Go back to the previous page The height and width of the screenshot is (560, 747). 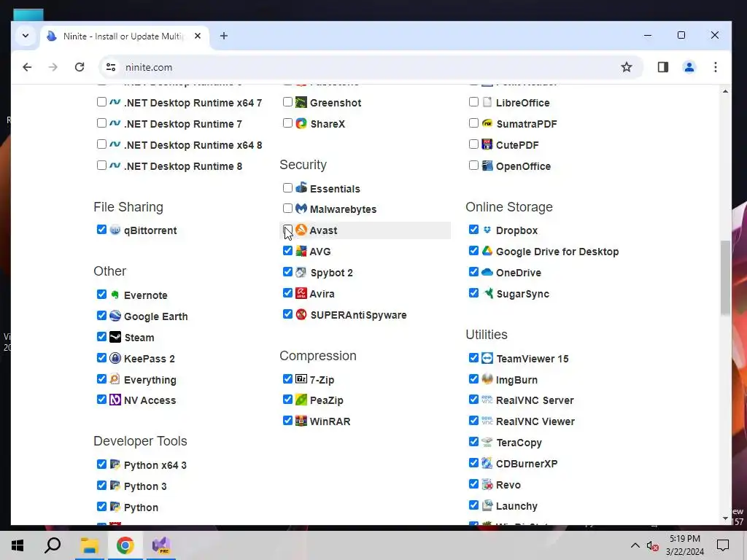click(x=27, y=67)
